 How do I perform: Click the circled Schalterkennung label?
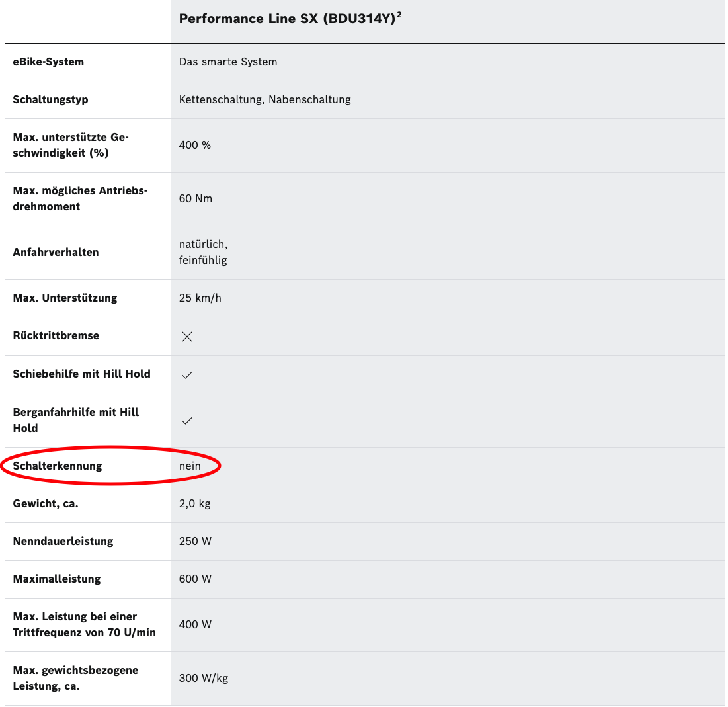point(58,466)
